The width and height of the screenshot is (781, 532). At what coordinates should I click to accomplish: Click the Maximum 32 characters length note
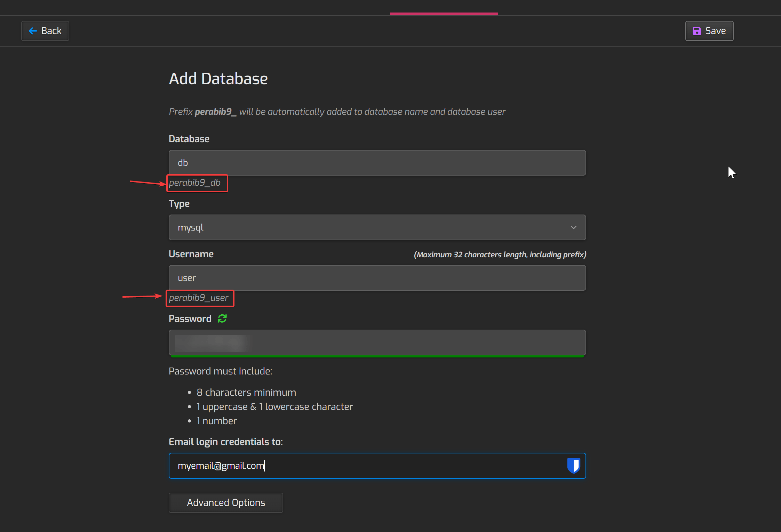pyautogui.click(x=500, y=255)
